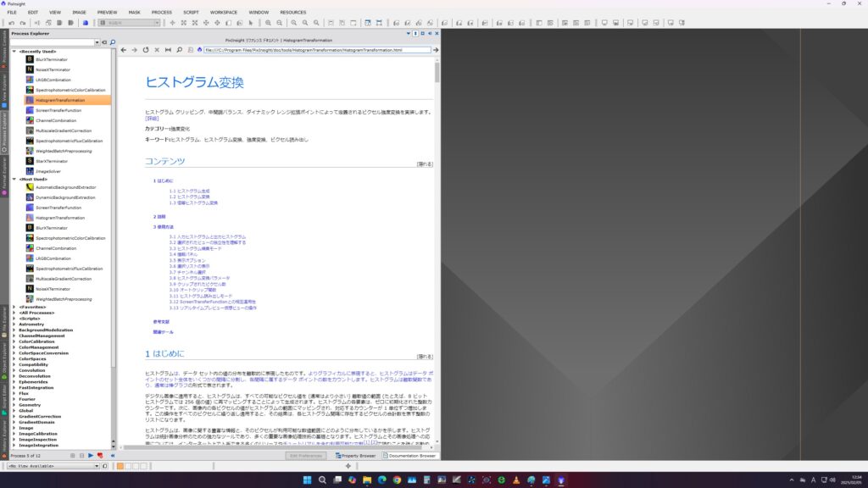
Task: Open SpectrophotometricColorCalibration in Recently Used
Action: point(70,90)
